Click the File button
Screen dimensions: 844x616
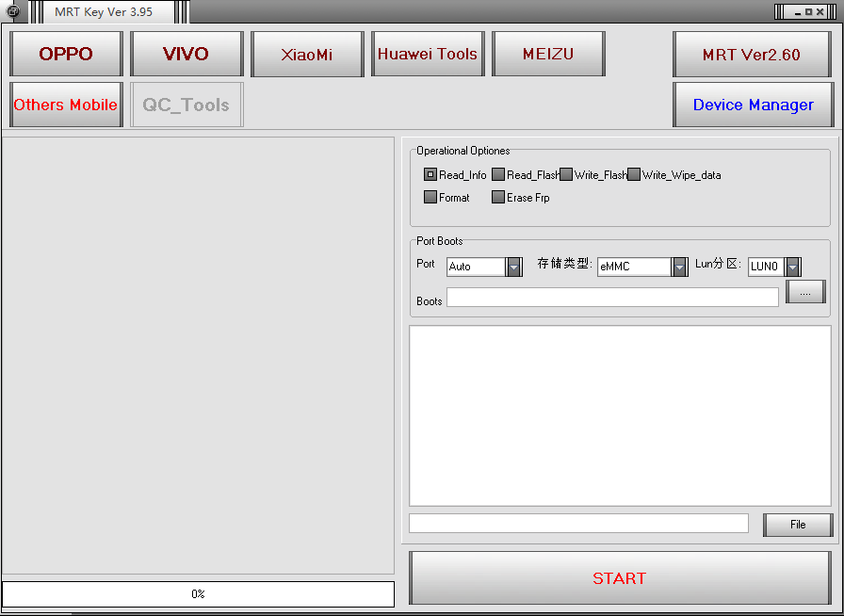tap(798, 525)
